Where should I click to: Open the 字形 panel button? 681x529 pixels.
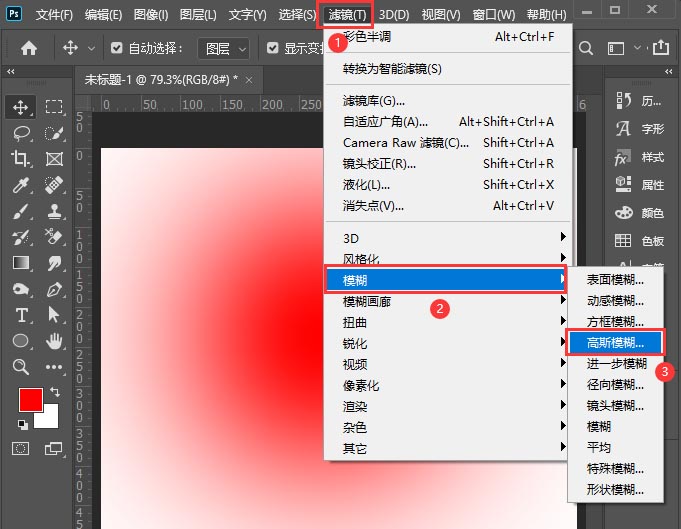pyautogui.click(x=639, y=129)
